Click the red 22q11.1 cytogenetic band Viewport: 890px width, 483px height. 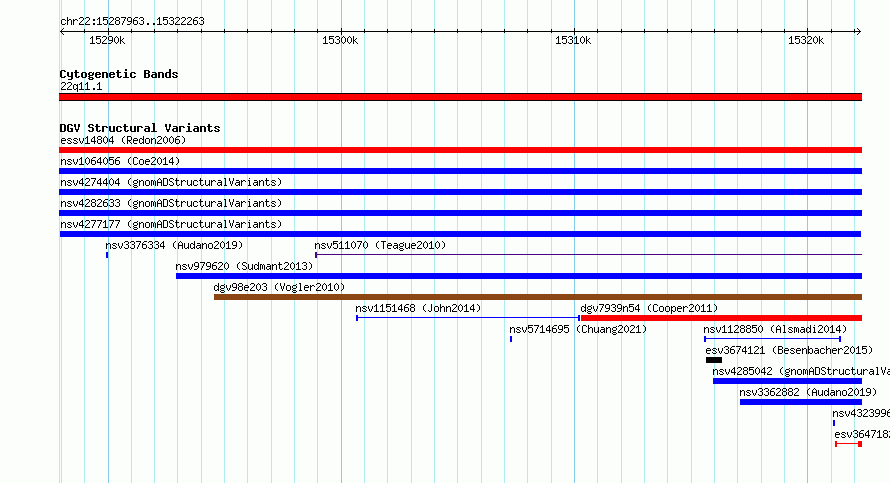[460, 97]
